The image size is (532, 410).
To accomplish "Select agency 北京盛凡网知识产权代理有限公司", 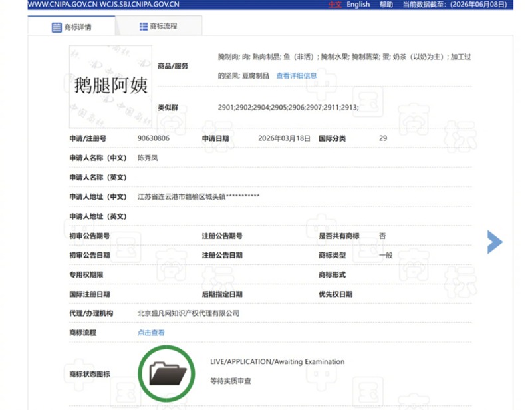I will pos(188,313).
